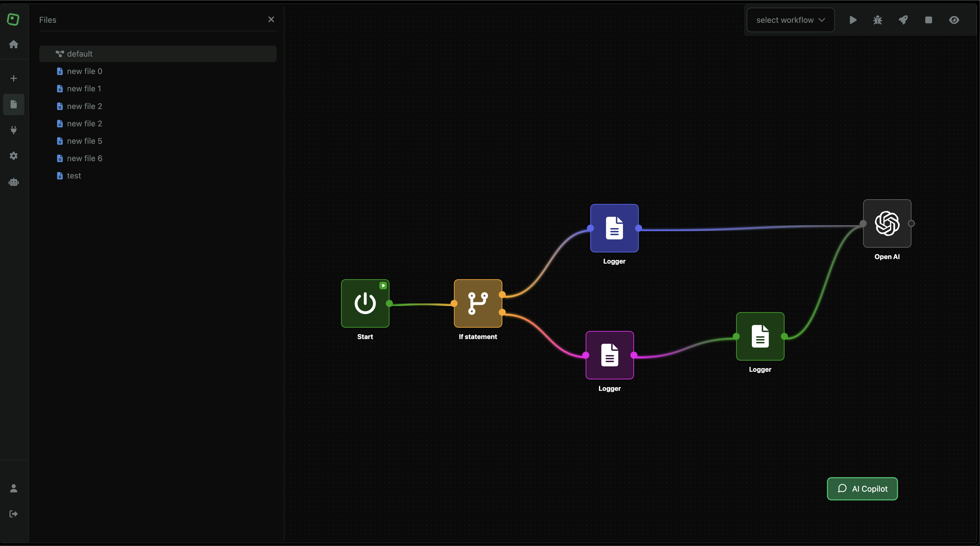Click the small play badge on Start node

point(383,285)
